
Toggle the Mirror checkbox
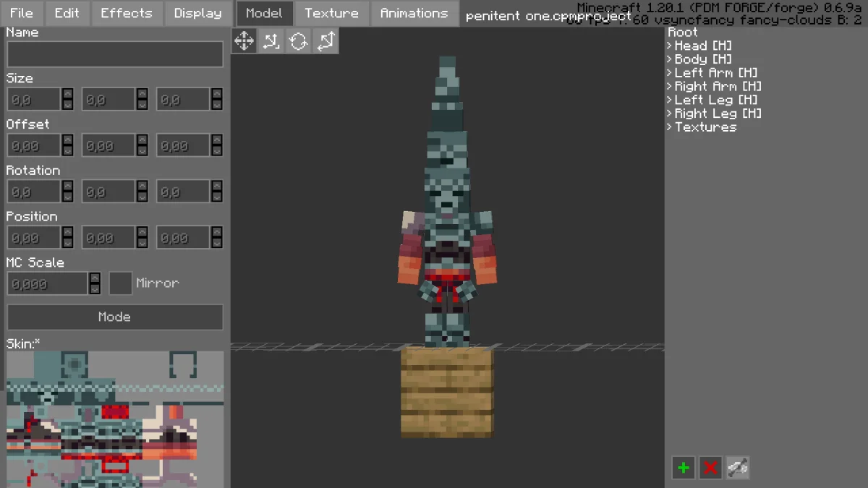[120, 283]
